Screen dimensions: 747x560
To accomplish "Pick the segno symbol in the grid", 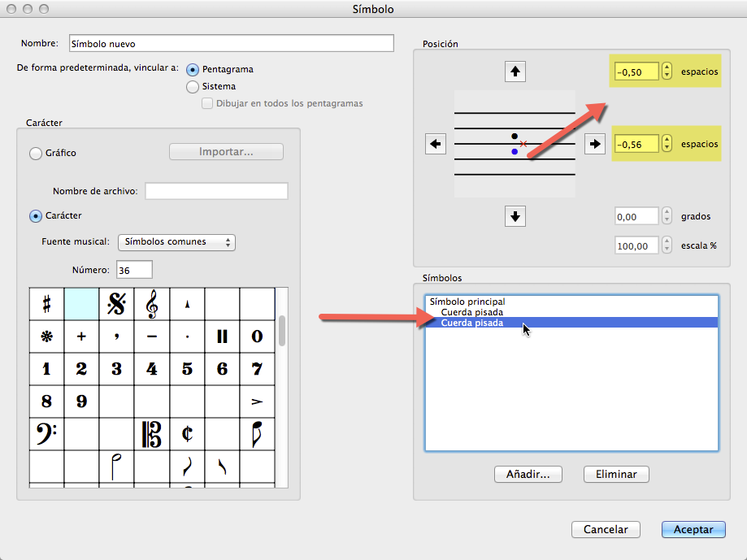I will pos(117,304).
